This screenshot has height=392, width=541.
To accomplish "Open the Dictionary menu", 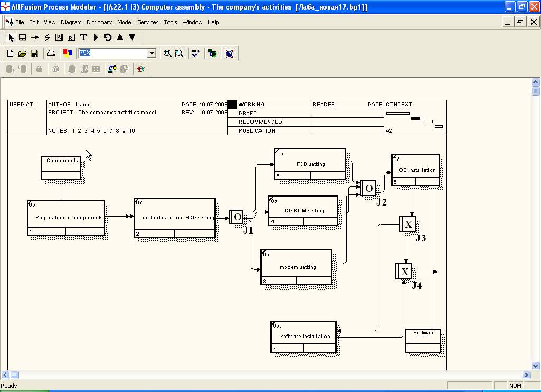I will [x=99, y=22].
